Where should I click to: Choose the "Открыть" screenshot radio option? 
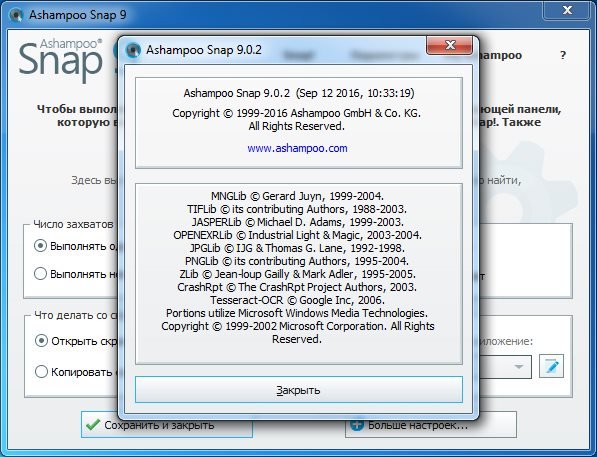[41, 340]
